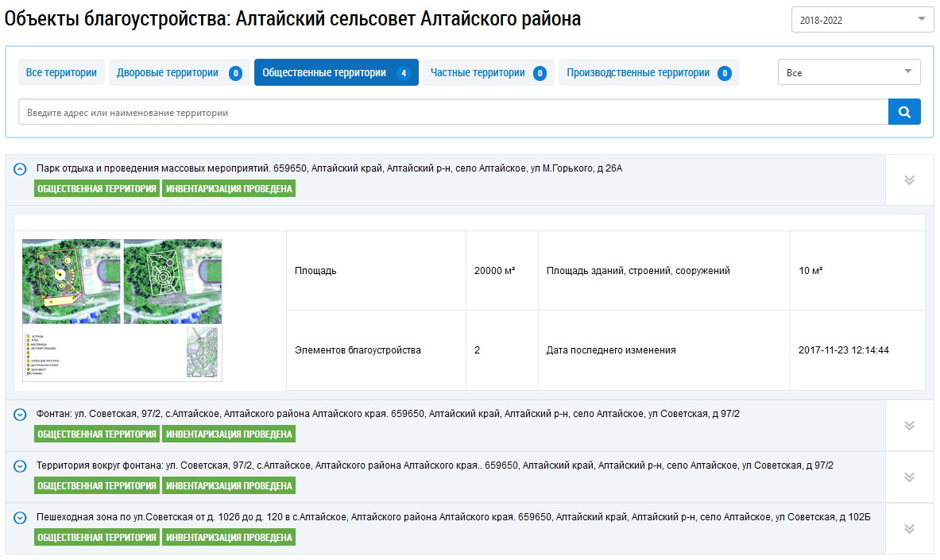Image resolution: width=940 pixels, height=560 pixels.
Task: Switch to Частные территории tab
Action: pos(489,72)
